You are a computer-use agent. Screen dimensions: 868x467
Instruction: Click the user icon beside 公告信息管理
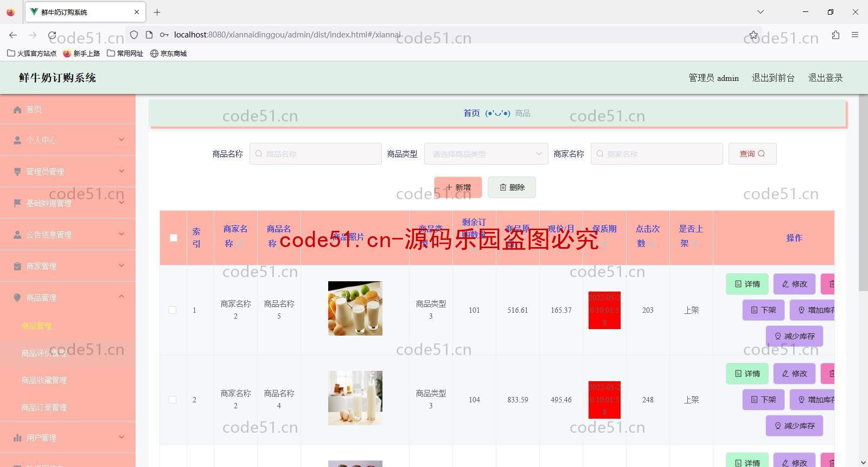point(17,235)
